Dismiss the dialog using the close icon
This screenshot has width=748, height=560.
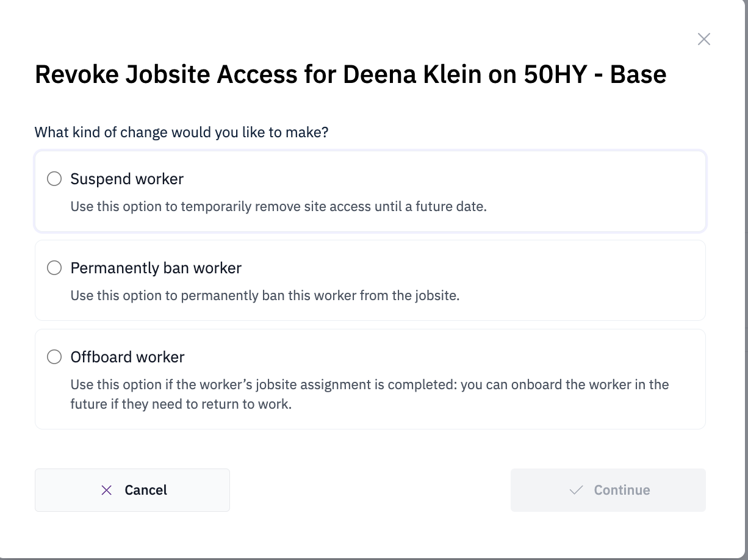(x=703, y=38)
